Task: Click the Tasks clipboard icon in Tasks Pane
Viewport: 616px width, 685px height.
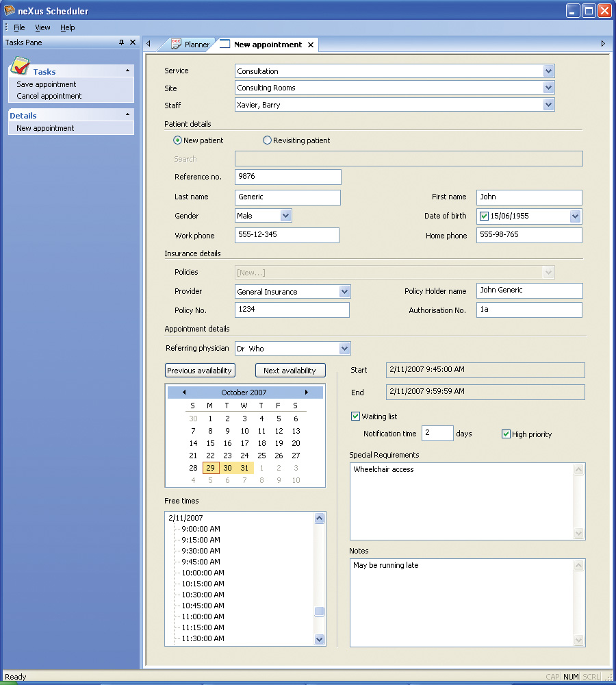Action: pyautogui.click(x=18, y=66)
